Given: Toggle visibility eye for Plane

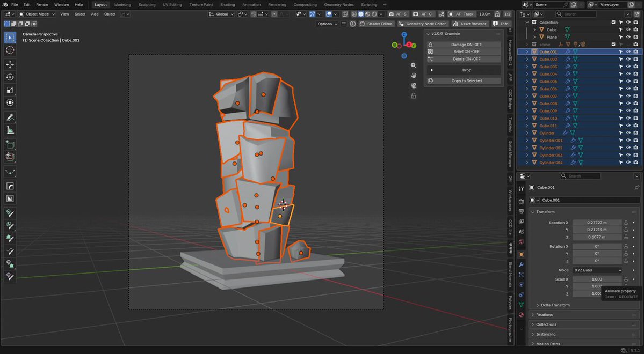Looking at the screenshot, I should pyautogui.click(x=628, y=38).
